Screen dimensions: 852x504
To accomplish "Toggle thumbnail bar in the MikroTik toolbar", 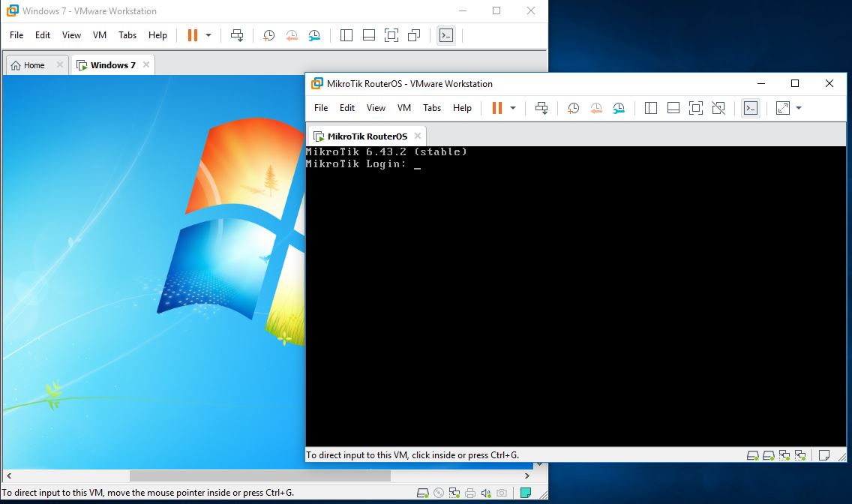I will [673, 108].
